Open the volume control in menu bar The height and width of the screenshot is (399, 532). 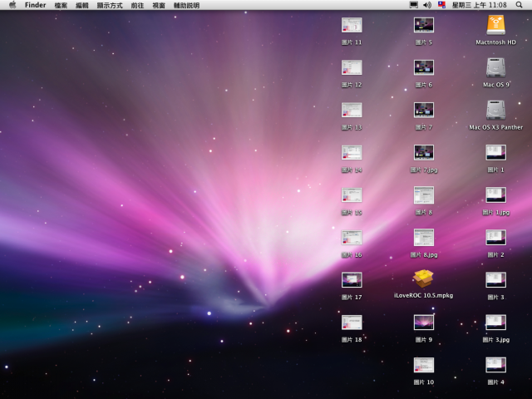click(427, 5)
